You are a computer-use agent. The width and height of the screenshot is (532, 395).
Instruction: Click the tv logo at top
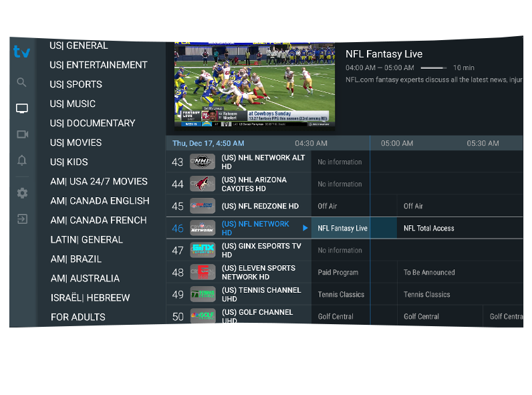tap(21, 51)
